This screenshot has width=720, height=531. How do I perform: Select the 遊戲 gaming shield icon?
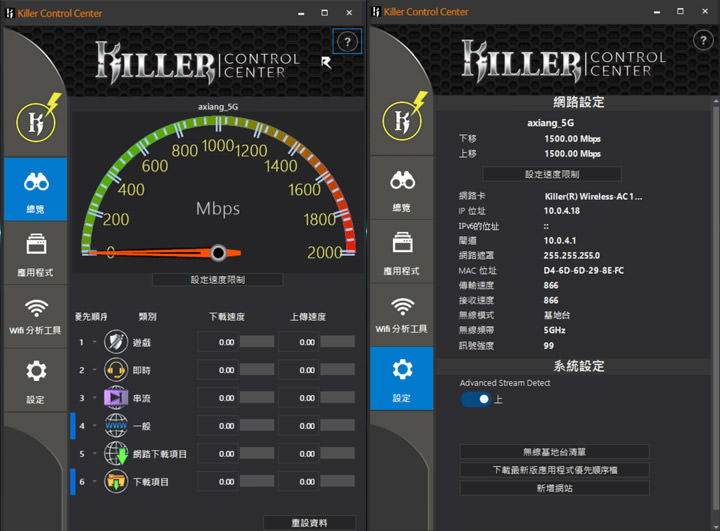(x=116, y=342)
